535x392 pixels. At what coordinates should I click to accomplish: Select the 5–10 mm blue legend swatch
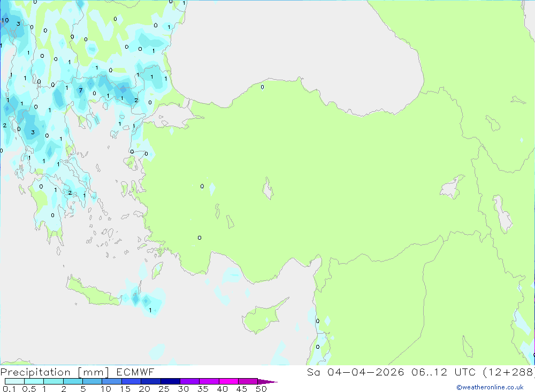93,381
